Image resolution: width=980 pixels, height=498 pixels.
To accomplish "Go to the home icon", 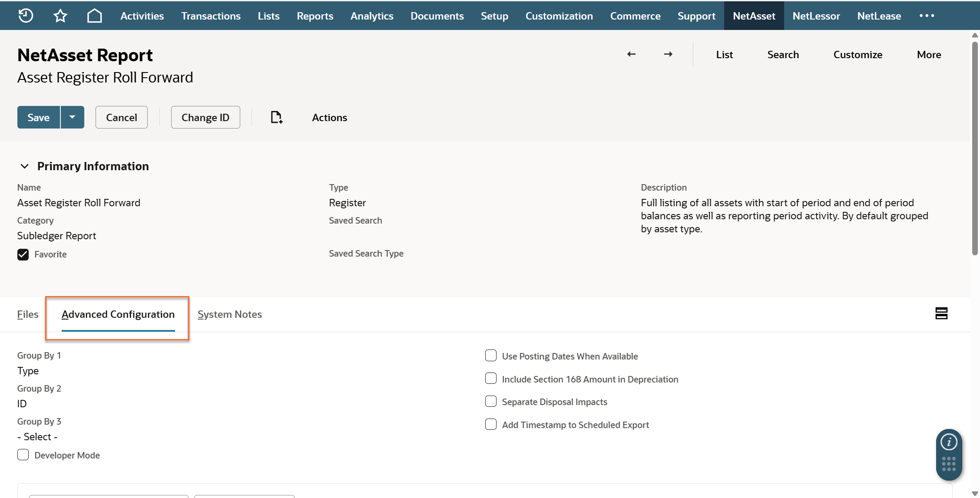I will tap(94, 16).
